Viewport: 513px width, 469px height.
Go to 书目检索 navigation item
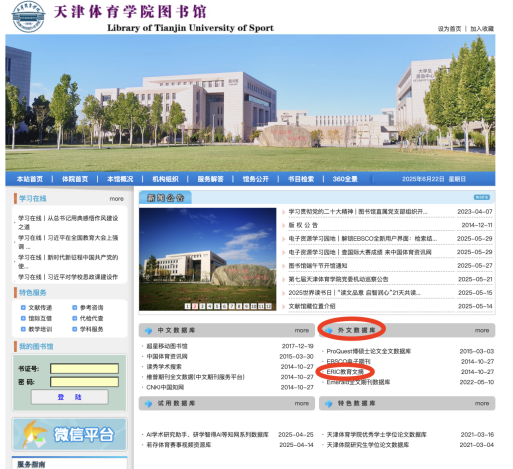tap(301, 179)
